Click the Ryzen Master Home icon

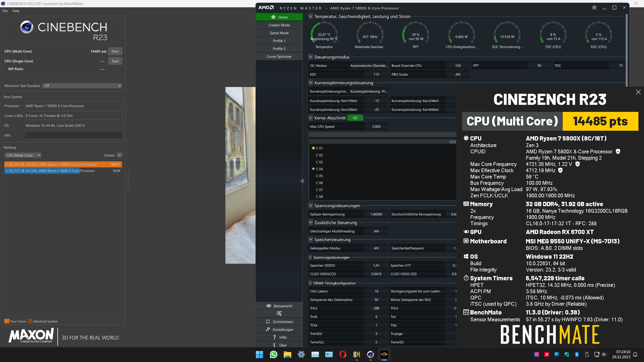tap(273, 17)
